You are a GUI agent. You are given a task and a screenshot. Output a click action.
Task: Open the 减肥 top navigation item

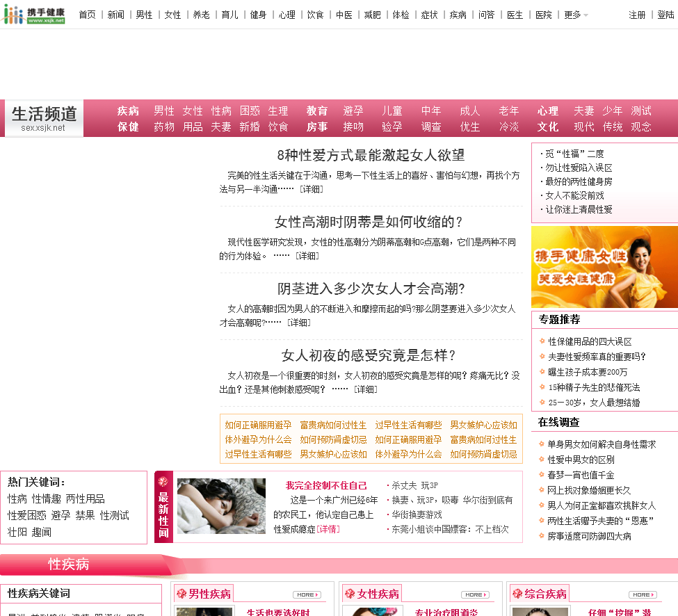(372, 15)
